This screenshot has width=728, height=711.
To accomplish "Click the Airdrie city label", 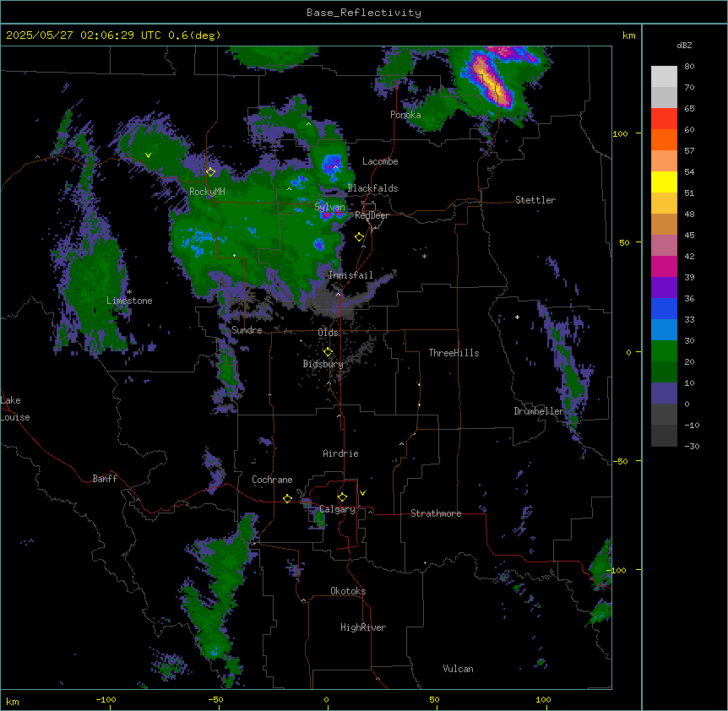I will click(340, 453).
